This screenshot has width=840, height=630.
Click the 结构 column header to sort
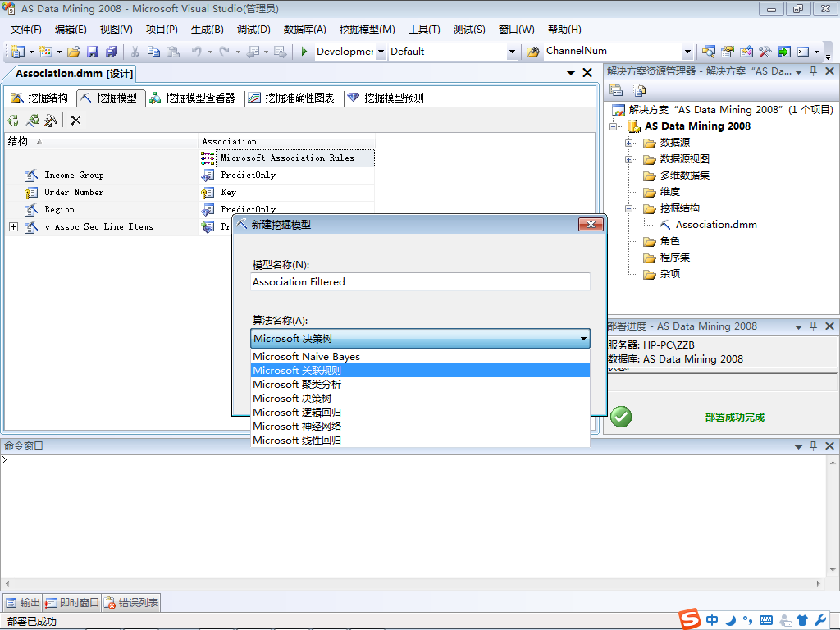click(101, 141)
